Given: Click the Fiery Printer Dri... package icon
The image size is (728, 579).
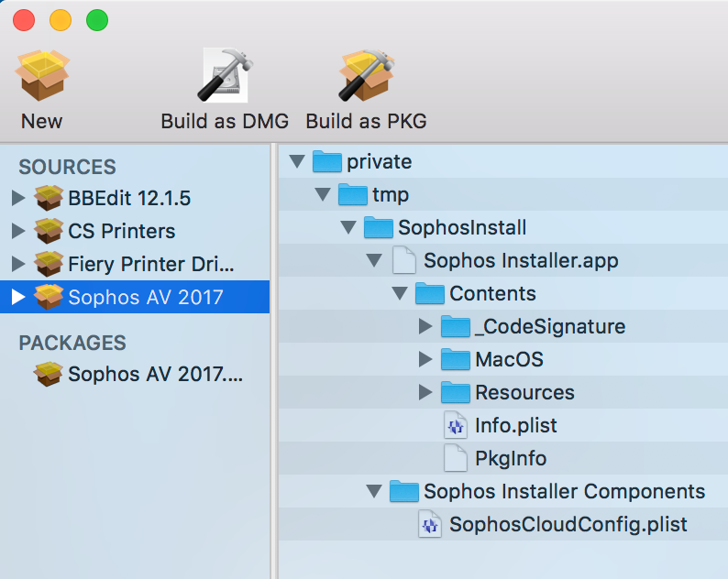Looking at the screenshot, I should point(49,264).
